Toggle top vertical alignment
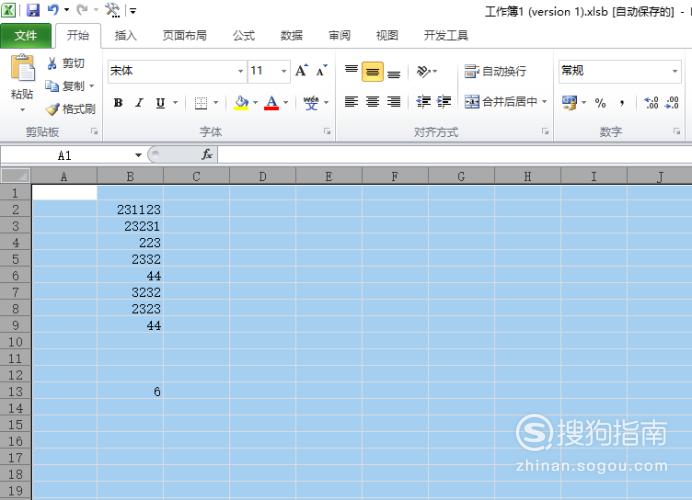692x500 pixels. (351, 71)
